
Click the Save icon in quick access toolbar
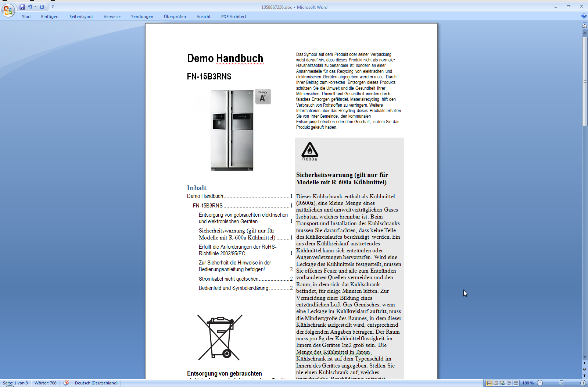[22, 7]
